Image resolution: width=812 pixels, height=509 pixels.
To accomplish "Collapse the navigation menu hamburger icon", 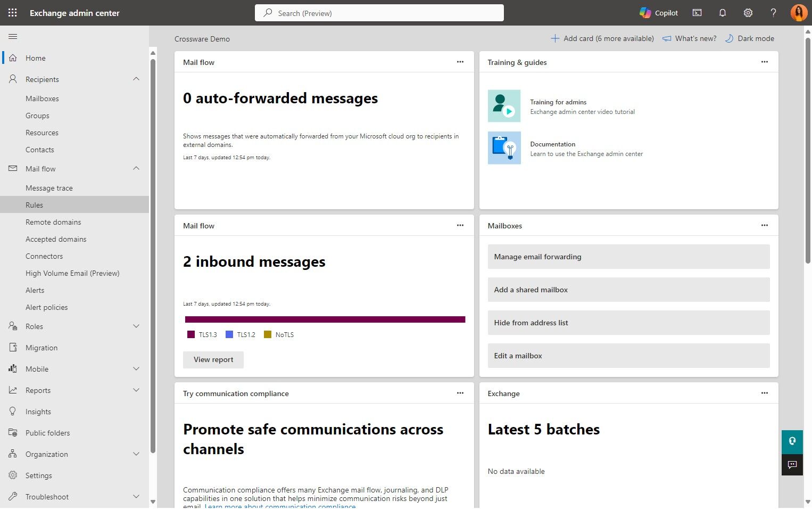I will click(x=13, y=36).
